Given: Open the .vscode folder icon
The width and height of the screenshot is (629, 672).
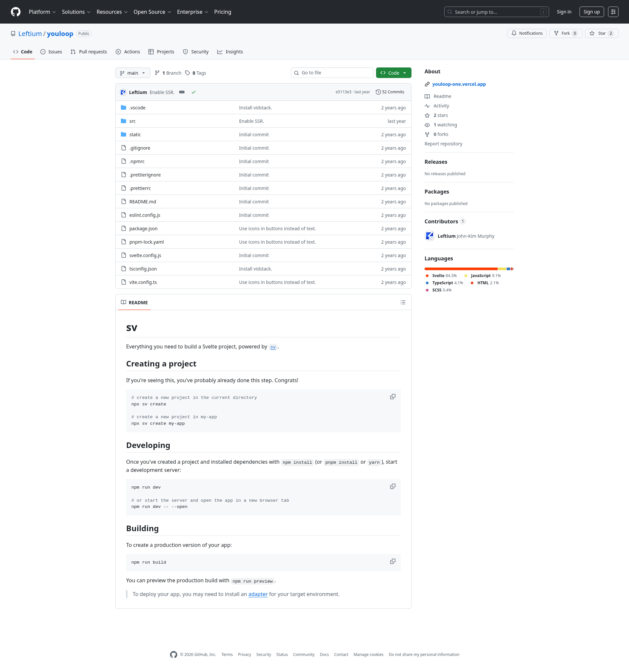Looking at the screenshot, I should (x=124, y=108).
